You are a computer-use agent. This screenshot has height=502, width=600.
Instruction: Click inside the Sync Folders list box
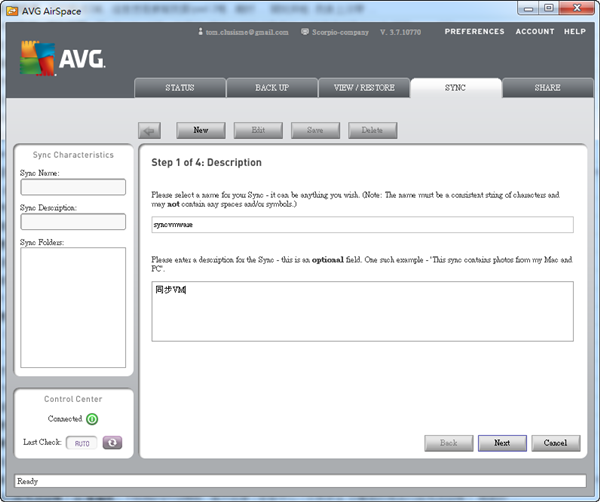tap(73, 307)
